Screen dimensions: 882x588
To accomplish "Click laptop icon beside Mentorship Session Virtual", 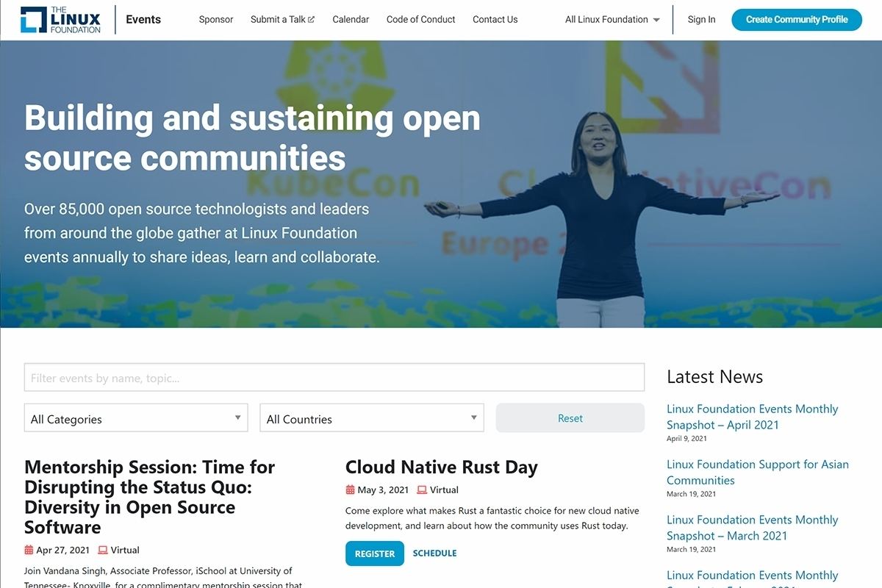I will pos(103,550).
